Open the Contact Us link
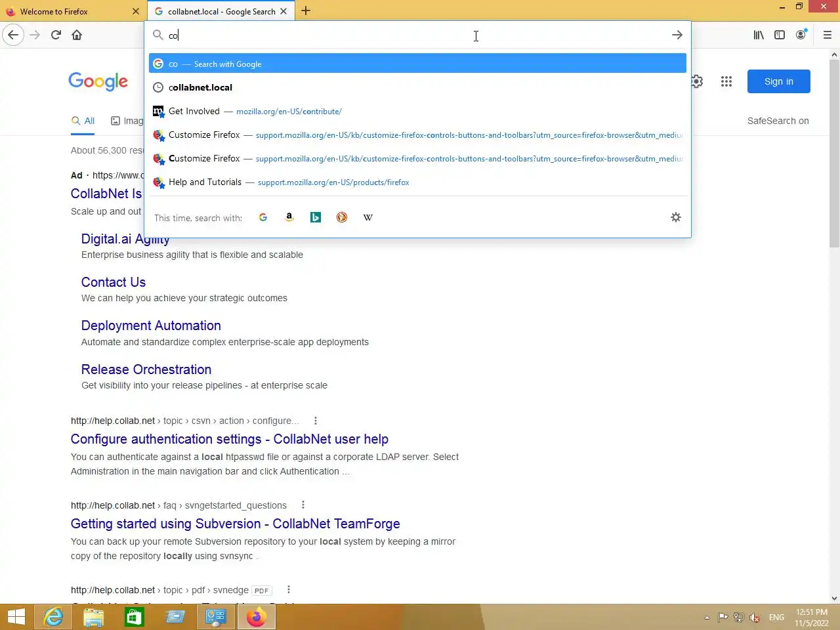 click(x=114, y=282)
